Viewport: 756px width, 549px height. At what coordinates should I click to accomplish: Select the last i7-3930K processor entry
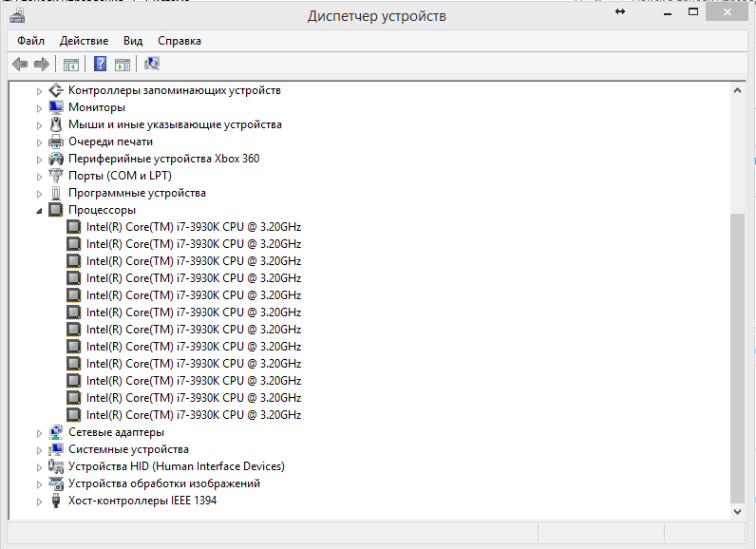click(x=194, y=415)
